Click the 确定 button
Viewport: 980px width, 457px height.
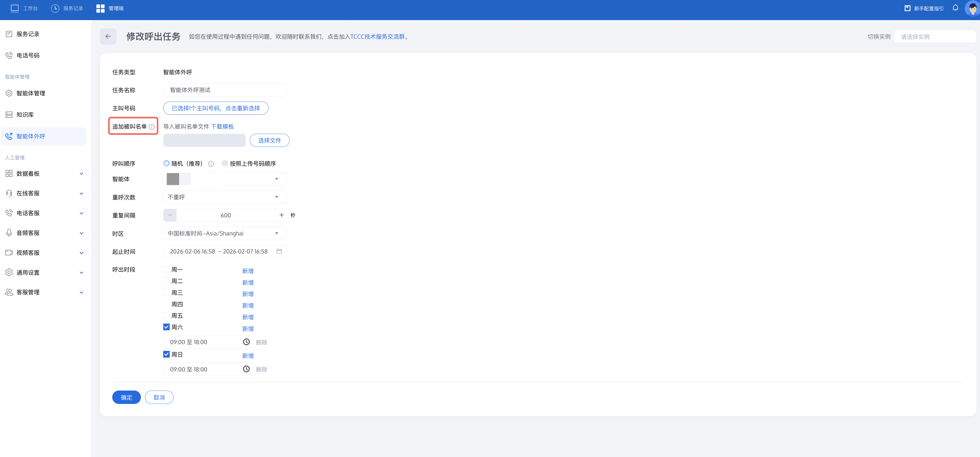(126, 397)
